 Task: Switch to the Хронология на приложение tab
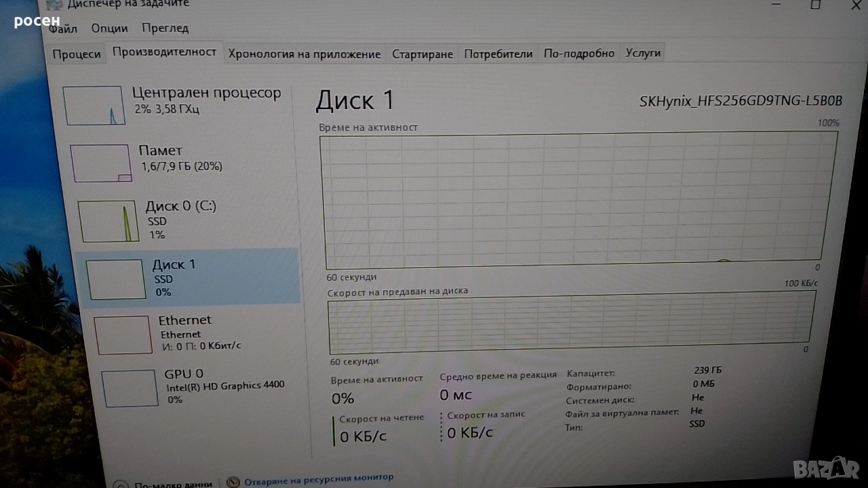(x=304, y=54)
